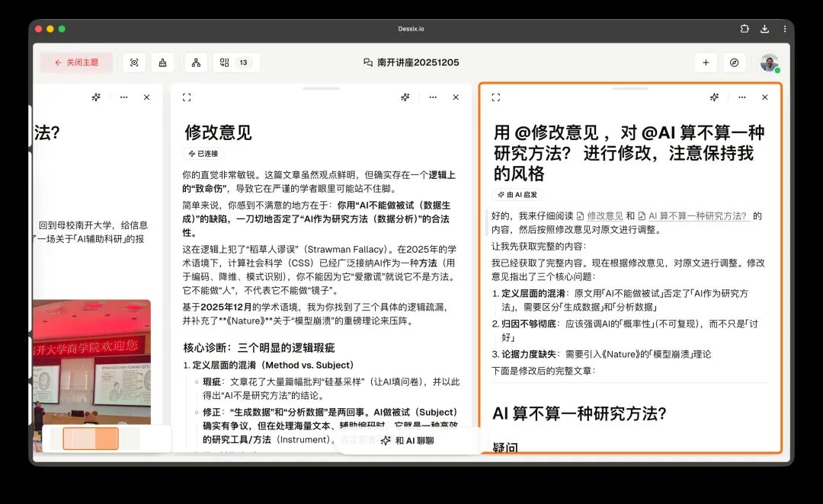
Task: Click the orange minimap viewport indicator
Action: click(x=91, y=439)
